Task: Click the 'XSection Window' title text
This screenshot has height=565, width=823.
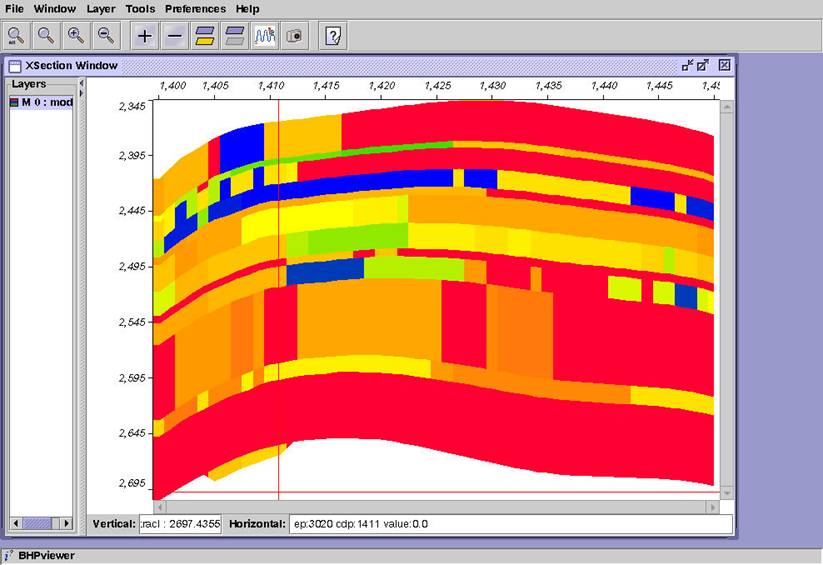Action: point(71,66)
